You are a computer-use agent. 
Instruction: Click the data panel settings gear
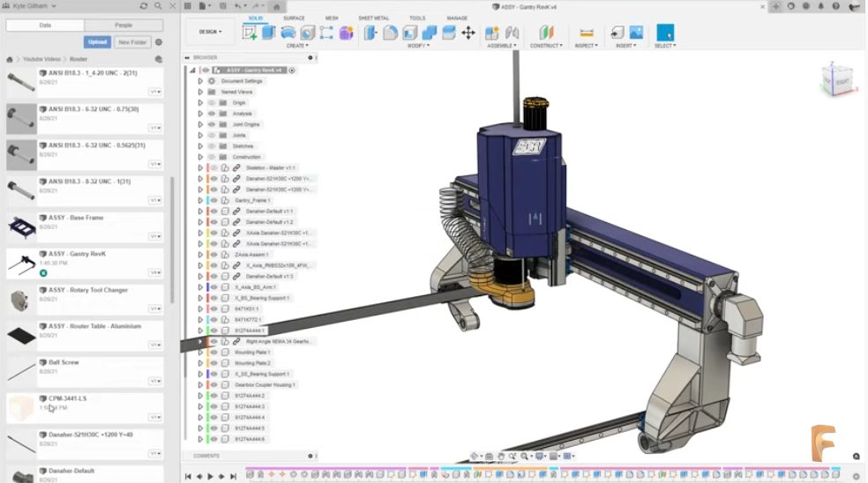pos(159,41)
